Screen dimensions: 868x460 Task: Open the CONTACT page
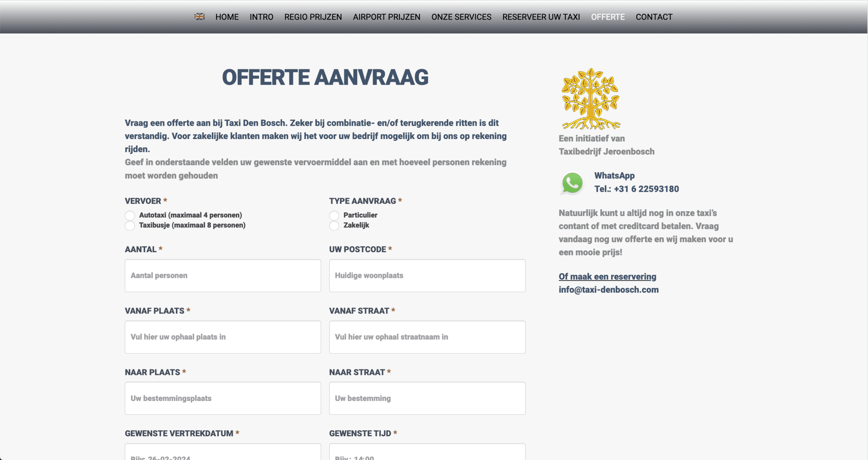click(x=654, y=17)
